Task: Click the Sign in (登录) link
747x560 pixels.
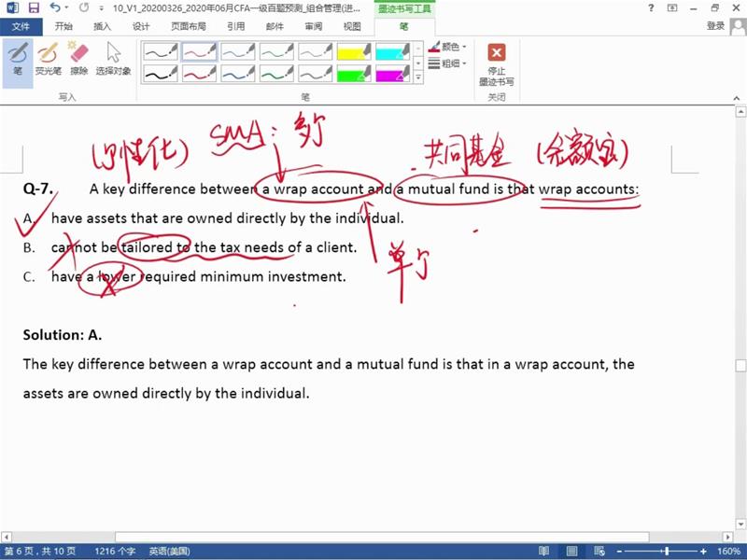Action: [715, 26]
